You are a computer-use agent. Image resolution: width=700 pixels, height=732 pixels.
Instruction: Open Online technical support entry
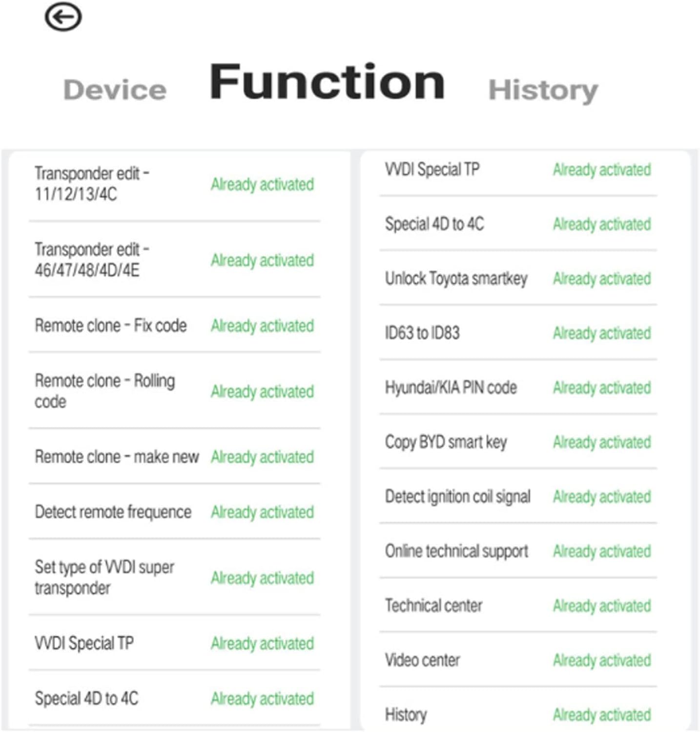click(456, 551)
